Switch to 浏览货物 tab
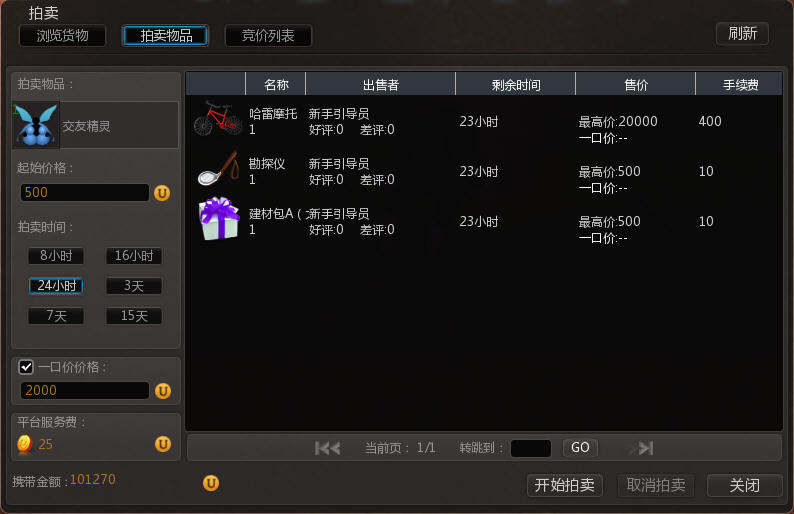 pos(62,35)
